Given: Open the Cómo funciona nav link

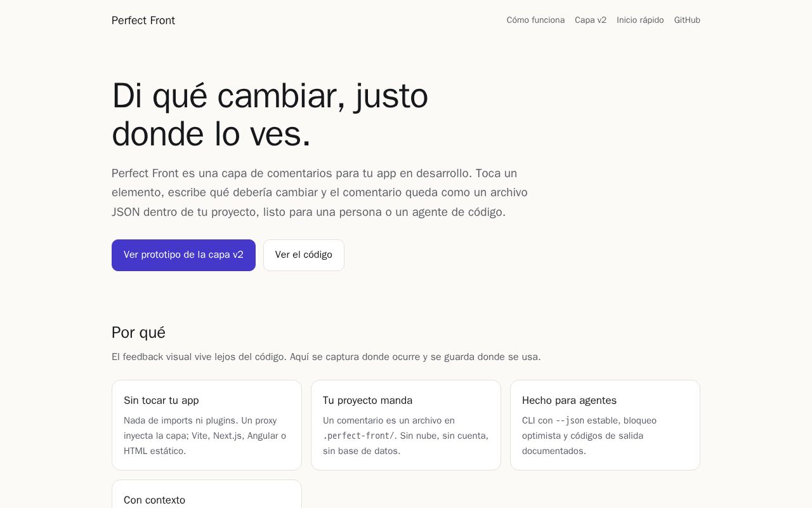Looking at the screenshot, I should tap(535, 20).
